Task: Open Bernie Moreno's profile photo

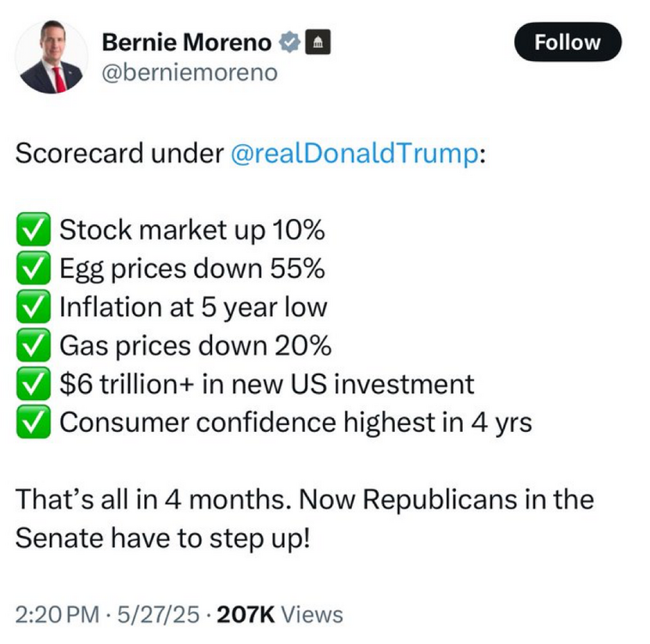Action: coord(52,58)
